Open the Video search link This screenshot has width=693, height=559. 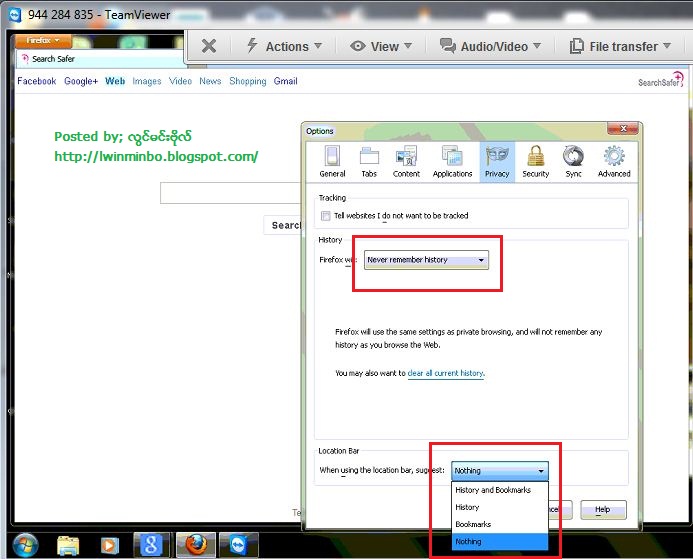(180, 81)
